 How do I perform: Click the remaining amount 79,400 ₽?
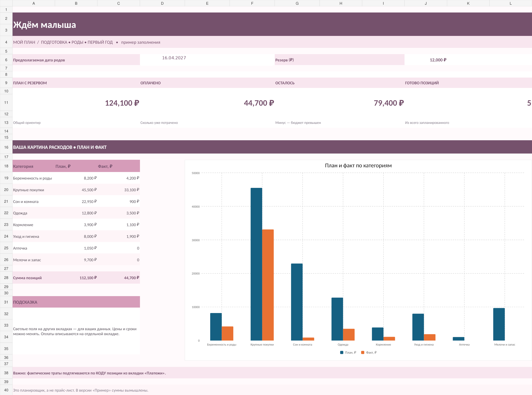coord(389,103)
